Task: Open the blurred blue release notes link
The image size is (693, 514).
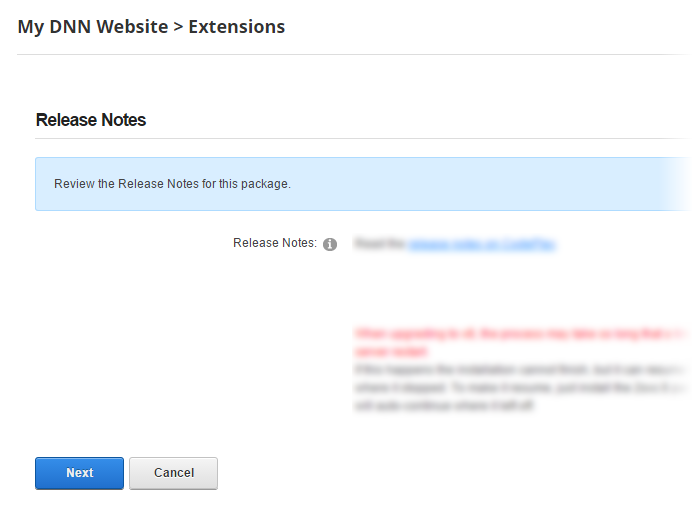Action: pyautogui.click(x=482, y=243)
